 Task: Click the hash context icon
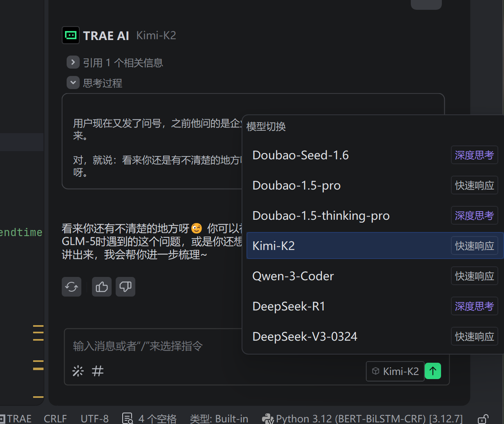click(x=98, y=371)
